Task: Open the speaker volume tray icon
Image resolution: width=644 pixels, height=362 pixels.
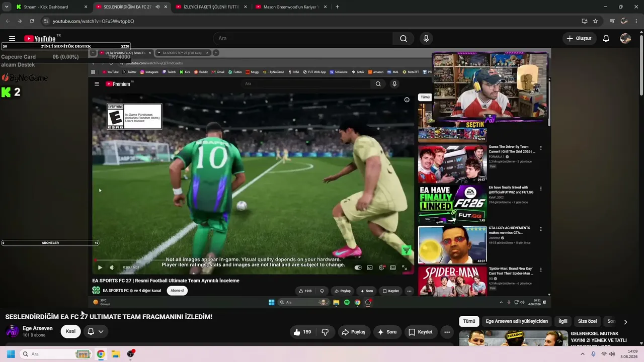Action: coord(612,354)
